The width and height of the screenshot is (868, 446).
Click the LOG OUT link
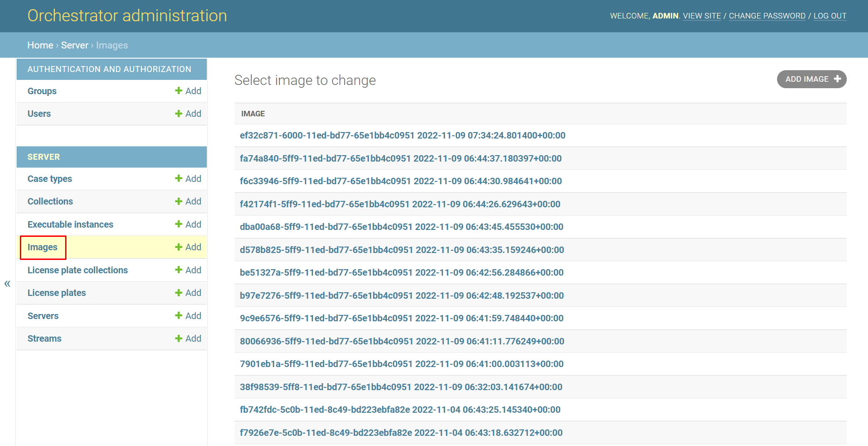click(830, 16)
